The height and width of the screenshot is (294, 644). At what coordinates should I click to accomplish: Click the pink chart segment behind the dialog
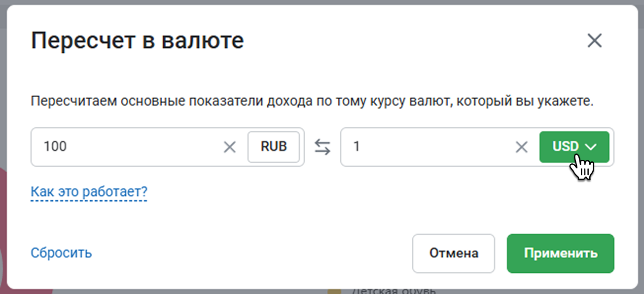3,207
